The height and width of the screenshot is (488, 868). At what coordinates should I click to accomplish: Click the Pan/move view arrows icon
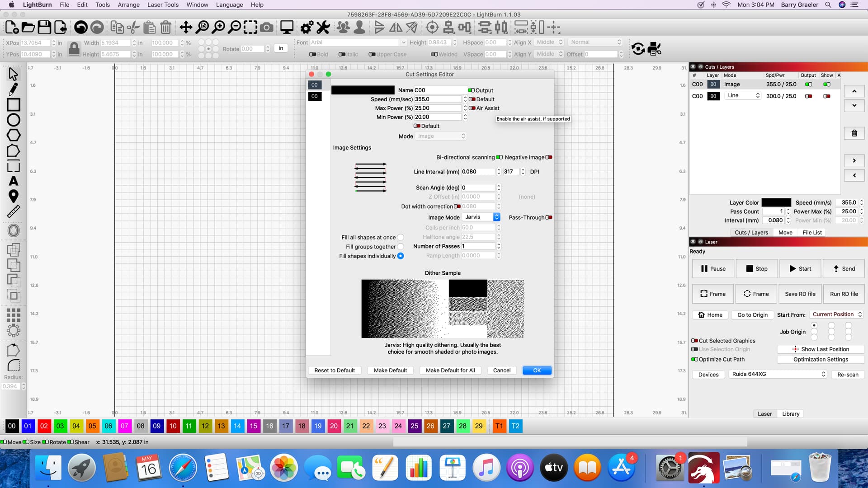coord(186,28)
